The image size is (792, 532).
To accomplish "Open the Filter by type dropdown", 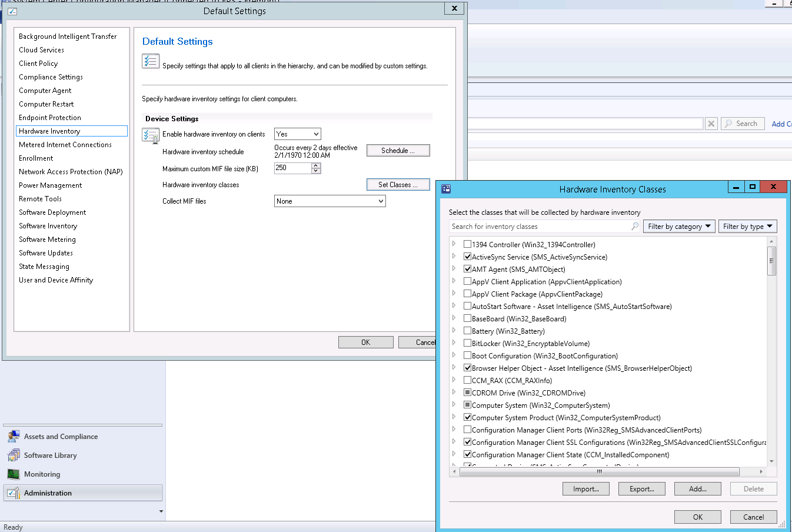I will 747,227.
